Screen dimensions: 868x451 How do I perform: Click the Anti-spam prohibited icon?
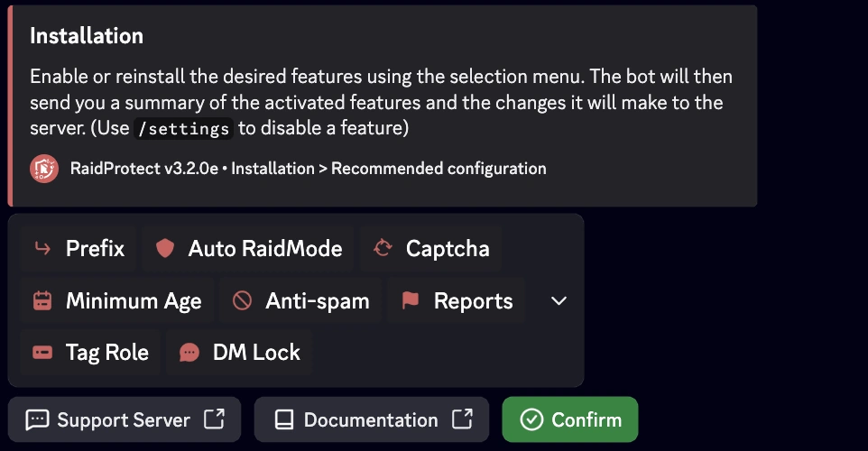(x=242, y=301)
